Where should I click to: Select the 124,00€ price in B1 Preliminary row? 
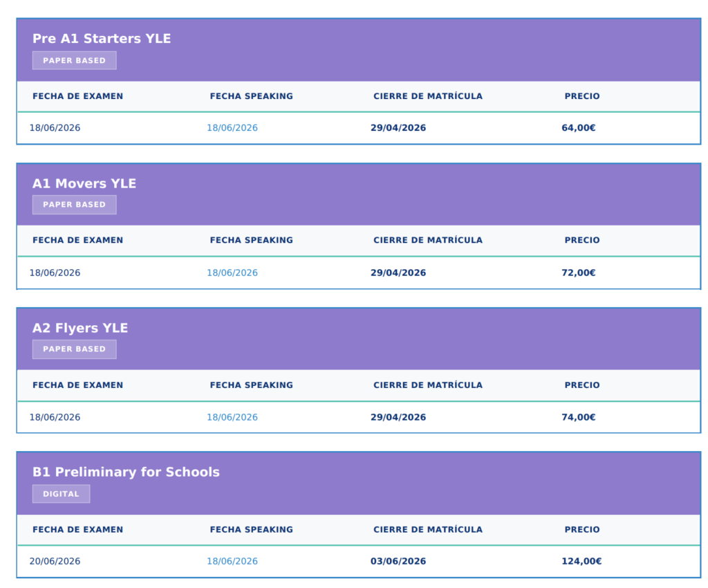[x=581, y=561]
